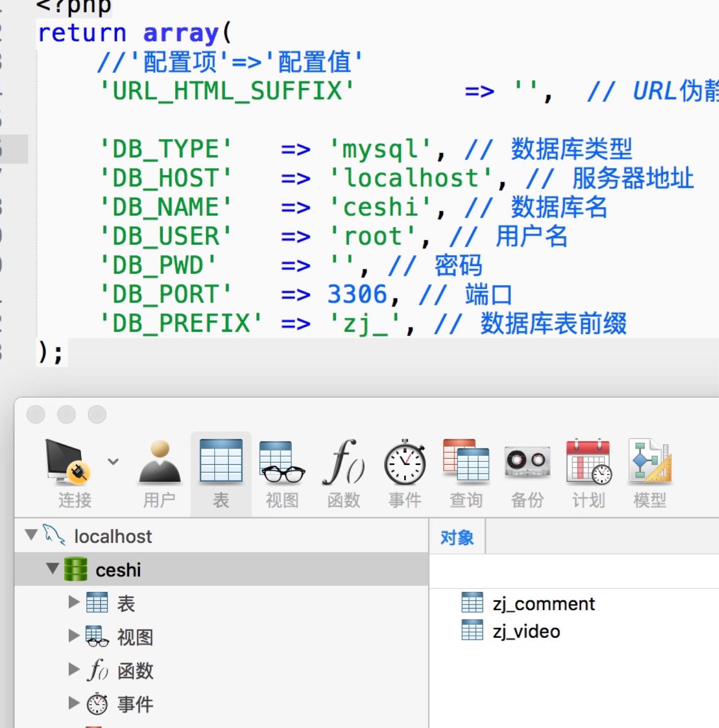Select the zj_comment table
Screen dimensions: 719x728
tap(543, 604)
